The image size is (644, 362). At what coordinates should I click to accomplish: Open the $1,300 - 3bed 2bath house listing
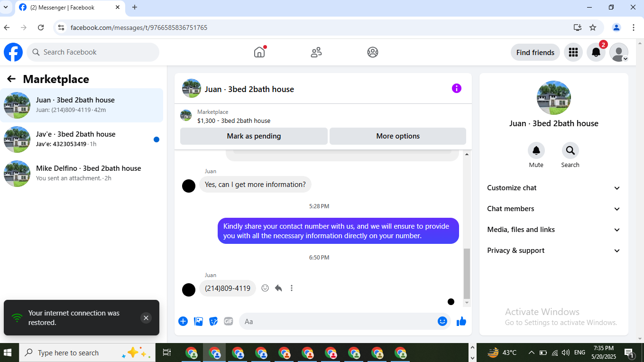point(234,121)
